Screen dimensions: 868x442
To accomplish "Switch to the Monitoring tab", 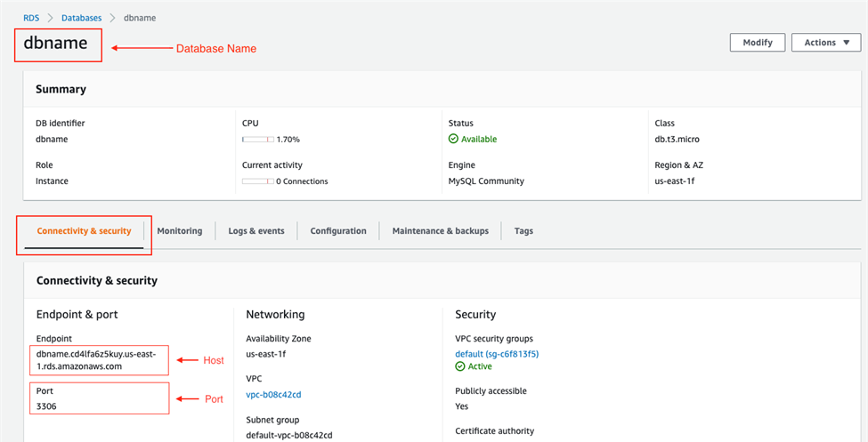I will point(180,231).
